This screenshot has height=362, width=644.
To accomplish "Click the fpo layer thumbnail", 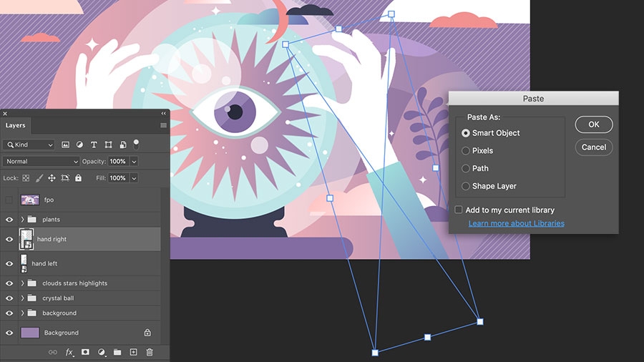I will click(30, 200).
